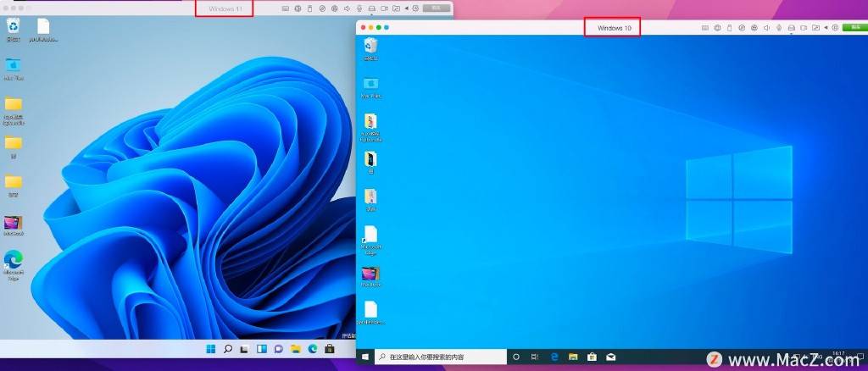Select MacBook image icon on Windows 10 desktop

click(371, 277)
